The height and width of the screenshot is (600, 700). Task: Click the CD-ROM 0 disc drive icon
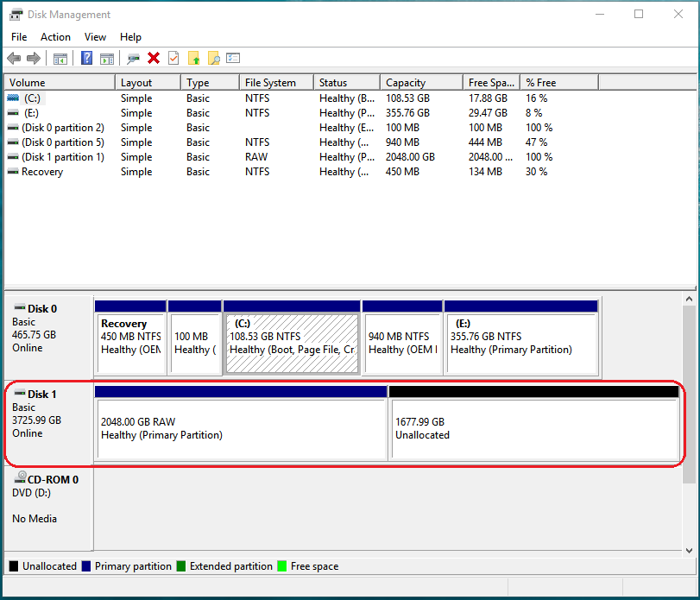tap(20, 477)
